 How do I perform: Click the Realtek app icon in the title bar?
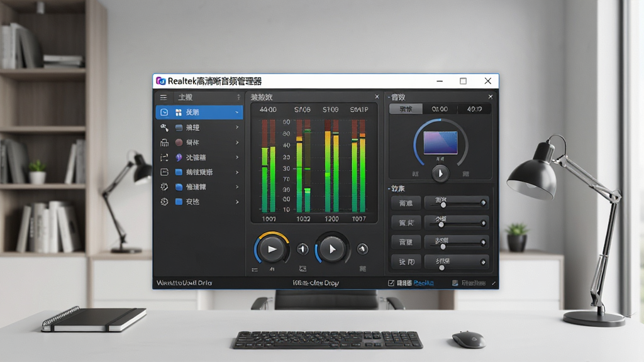(160, 81)
